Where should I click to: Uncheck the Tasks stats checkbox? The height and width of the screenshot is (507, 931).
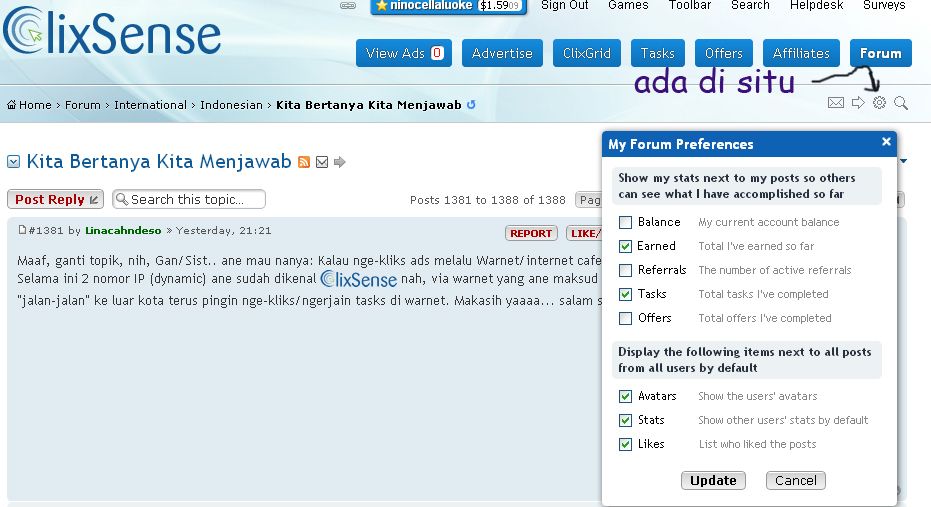(625, 294)
